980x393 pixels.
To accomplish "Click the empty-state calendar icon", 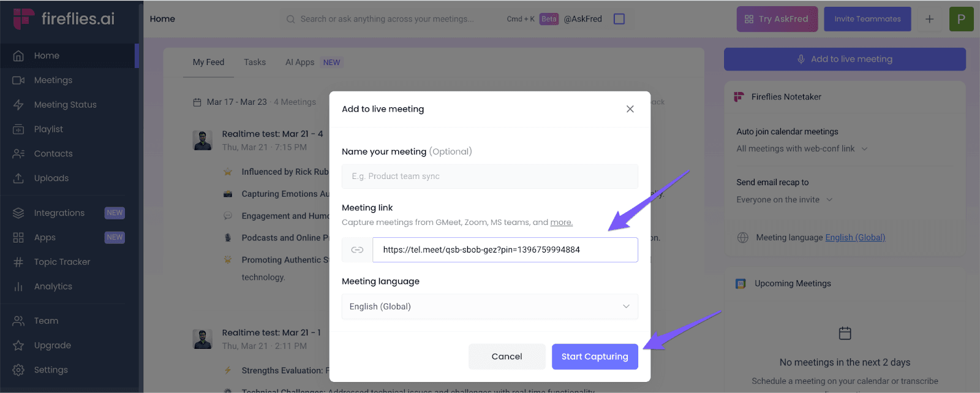I will click(x=845, y=334).
